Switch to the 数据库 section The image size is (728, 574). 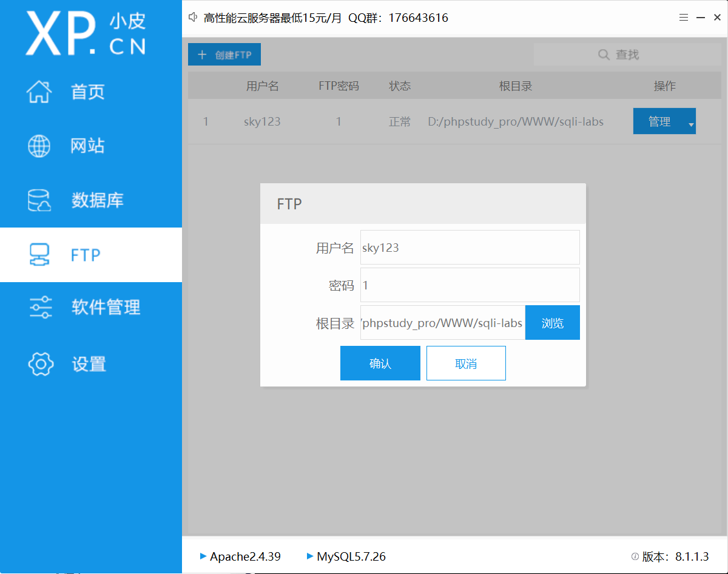tap(97, 200)
